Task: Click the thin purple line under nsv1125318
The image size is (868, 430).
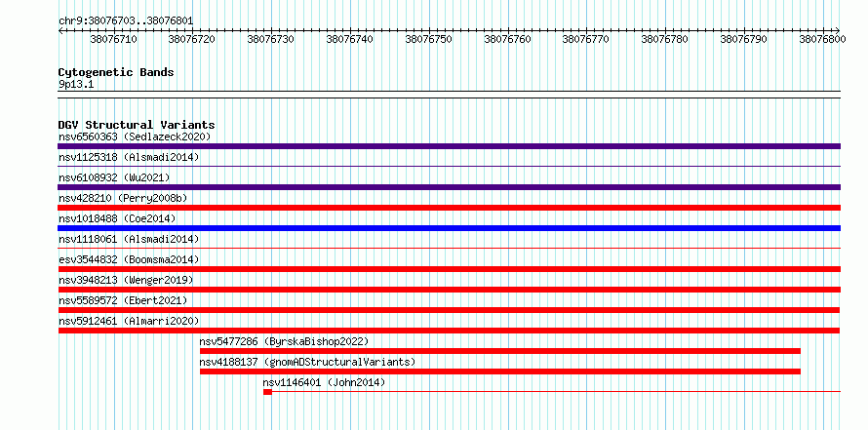Action: point(449,166)
